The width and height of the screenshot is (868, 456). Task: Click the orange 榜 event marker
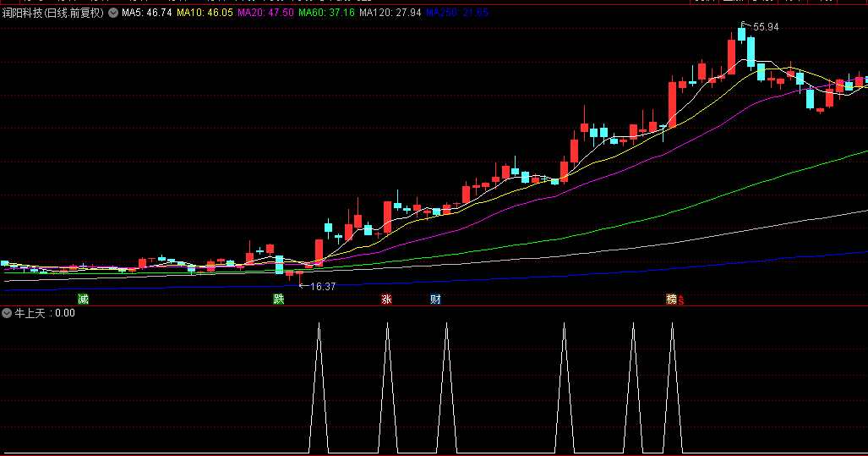pyautogui.click(x=671, y=299)
